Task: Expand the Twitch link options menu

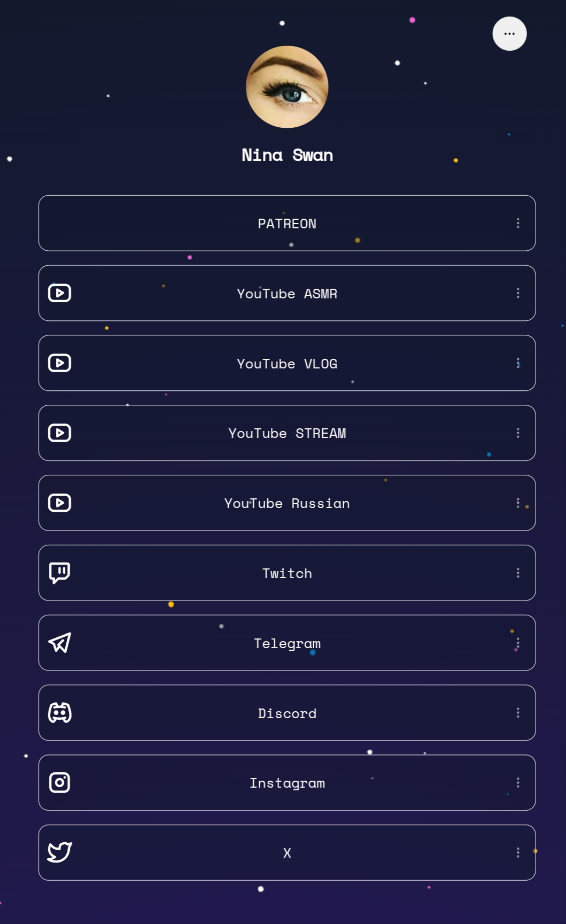Action: 518,573
